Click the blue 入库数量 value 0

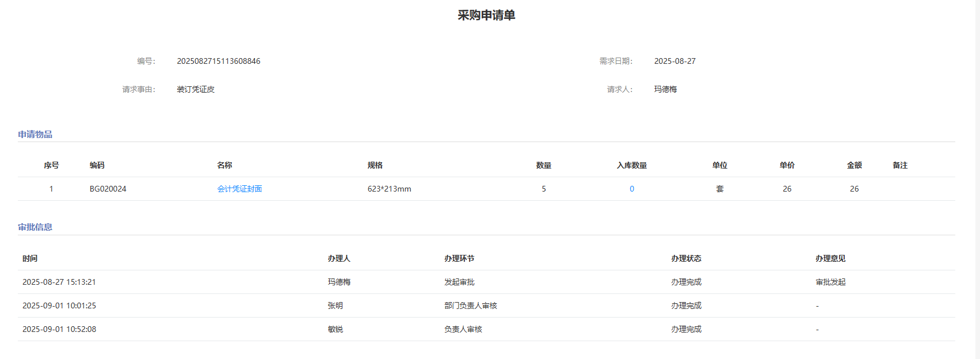coord(631,189)
